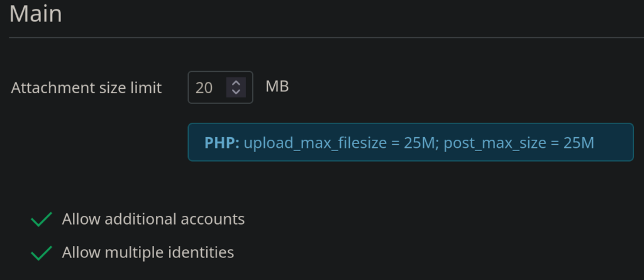Decrease attachment size with the down arrow
Image resolution: width=644 pixels, height=280 pixels.
click(x=236, y=92)
